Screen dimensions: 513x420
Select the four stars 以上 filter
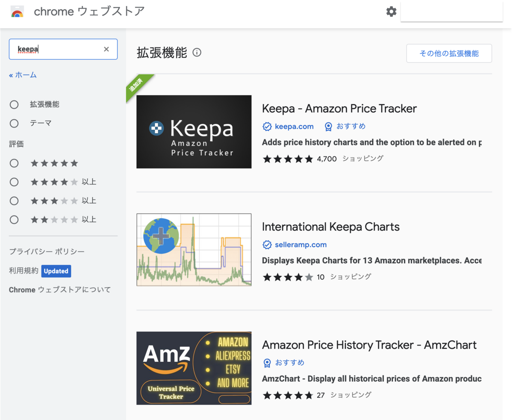pyautogui.click(x=14, y=182)
